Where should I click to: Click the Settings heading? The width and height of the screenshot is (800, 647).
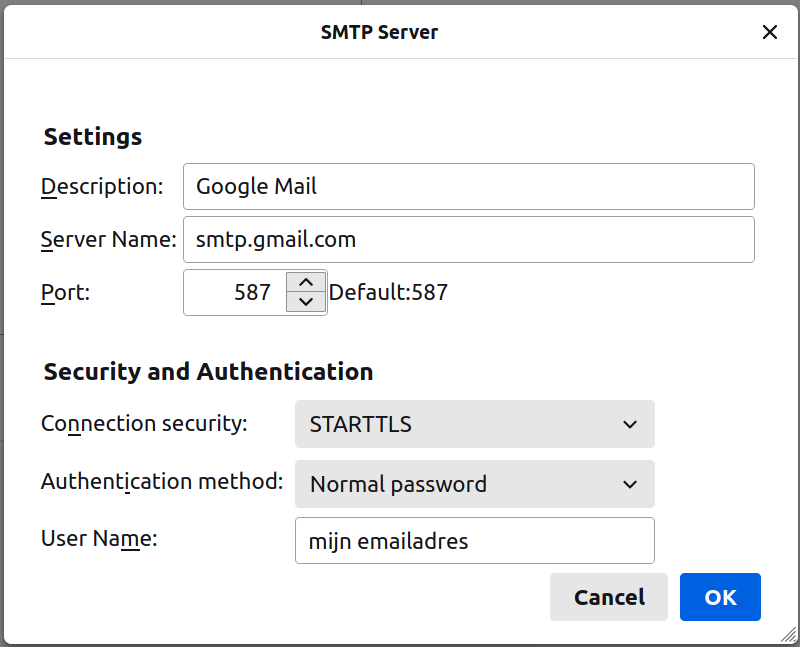(93, 137)
